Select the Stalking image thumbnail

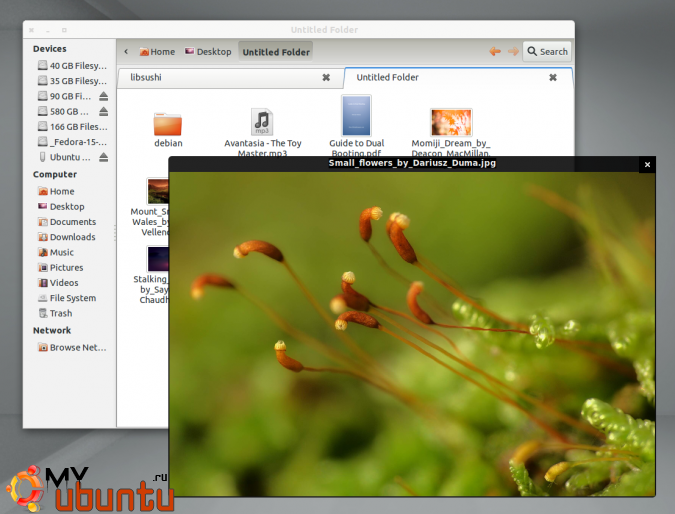pos(158,259)
